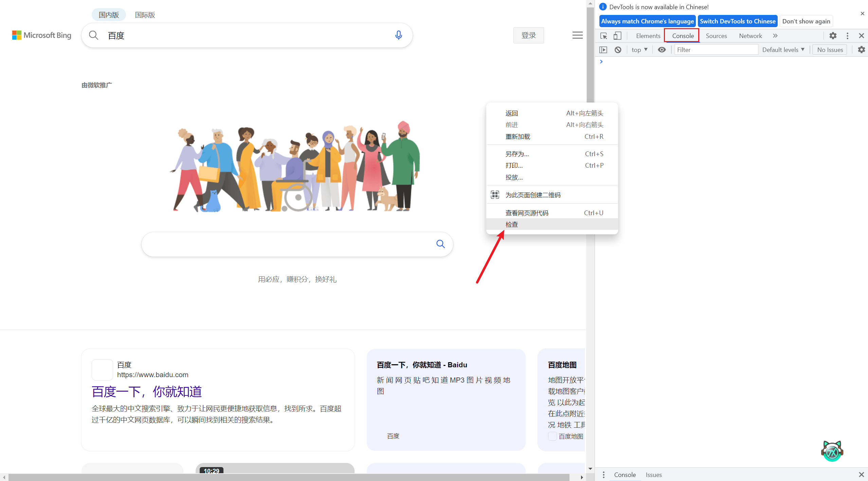Show the console sidebar icon

(x=603, y=50)
